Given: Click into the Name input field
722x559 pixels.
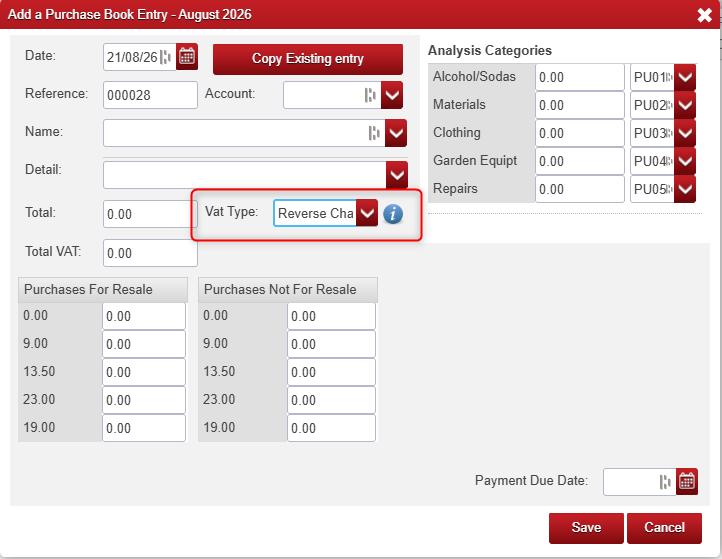Looking at the screenshot, I should point(244,133).
